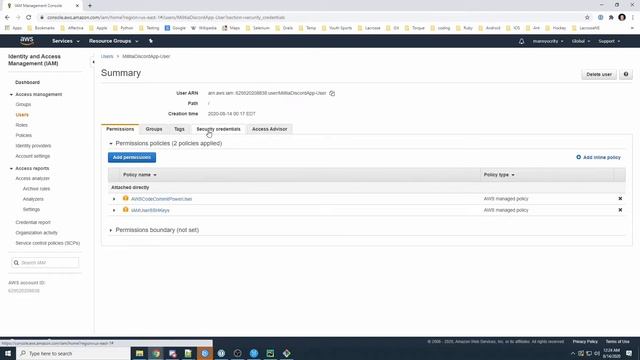The height and width of the screenshot is (360, 640).
Task: Switch to the Tags tab
Action: click(x=179, y=129)
